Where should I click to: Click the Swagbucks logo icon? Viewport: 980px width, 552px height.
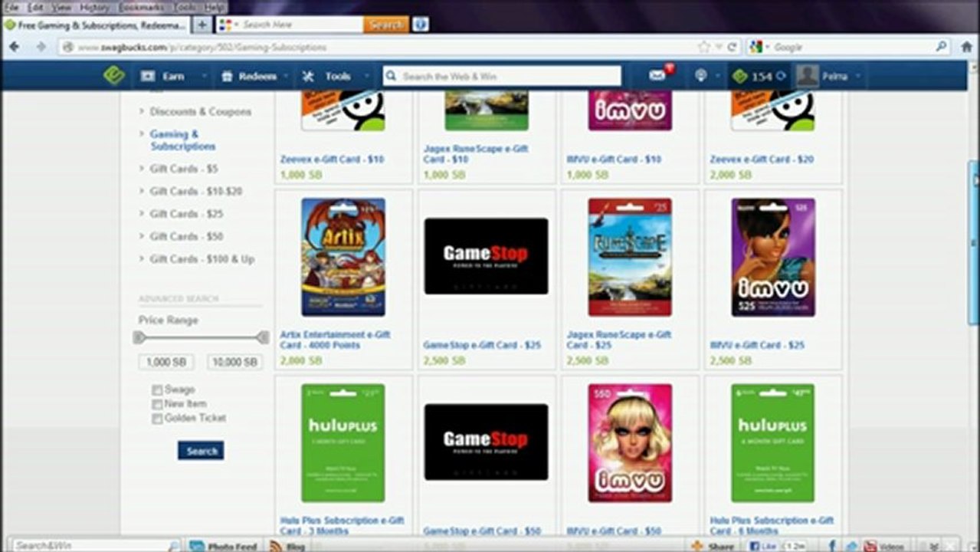point(114,75)
